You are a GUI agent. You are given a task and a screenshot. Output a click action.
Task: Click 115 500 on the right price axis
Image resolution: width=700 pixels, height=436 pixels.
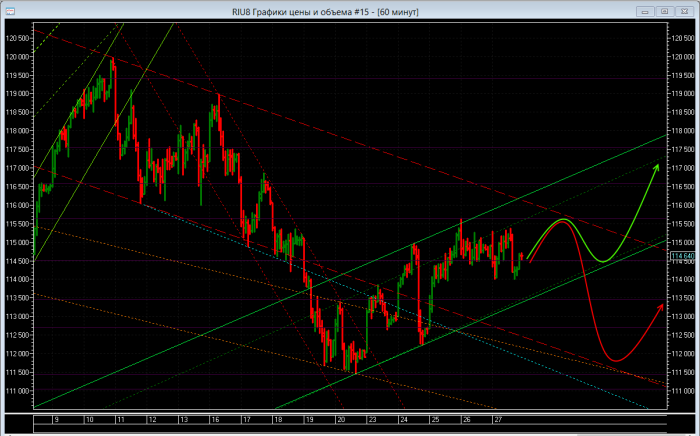(x=683, y=224)
